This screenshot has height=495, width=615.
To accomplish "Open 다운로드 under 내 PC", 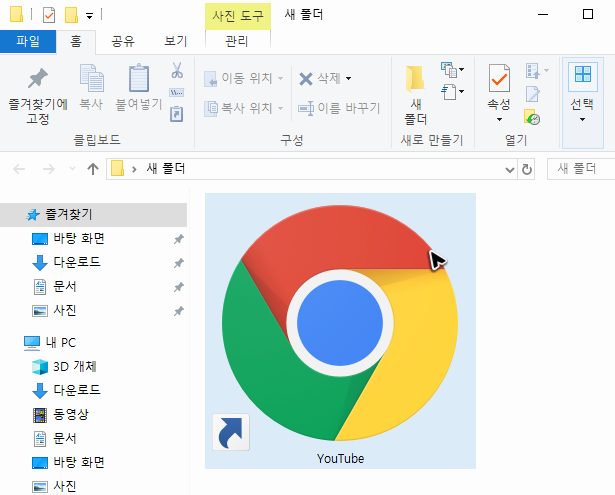I will pos(77,390).
